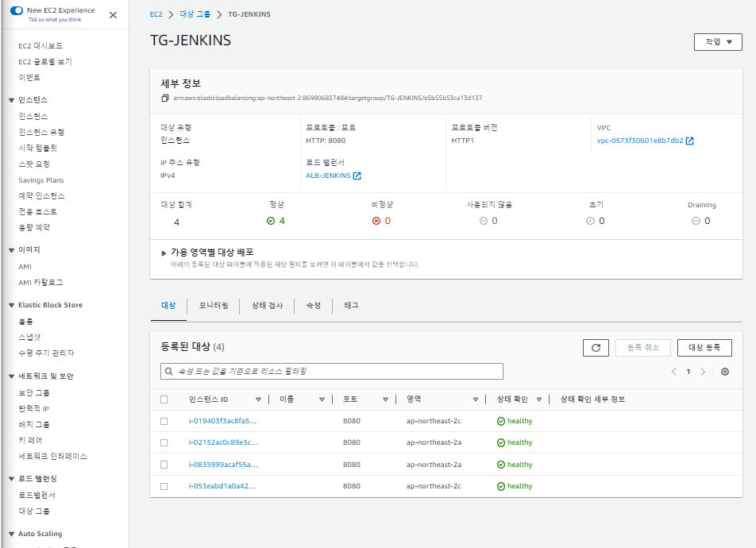The width and height of the screenshot is (756, 548).
Task: Click healthy icon for i-053eabd1a0a42
Action: pos(501,486)
